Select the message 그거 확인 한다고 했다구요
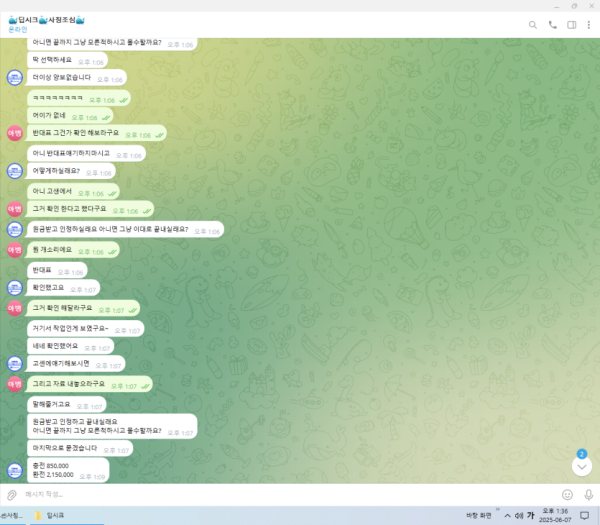The width and height of the screenshot is (600, 525). point(90,209)
